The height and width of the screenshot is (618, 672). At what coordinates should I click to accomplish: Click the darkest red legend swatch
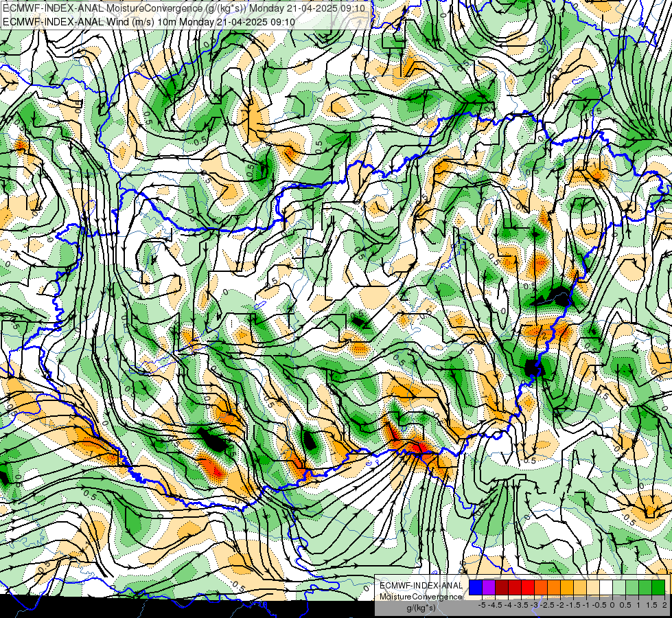click(502, 587)
